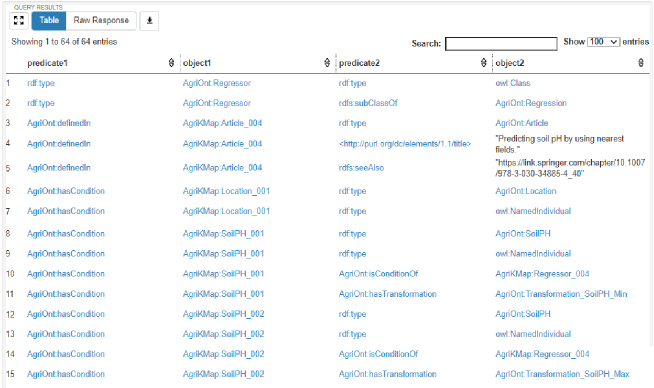654x388 pixels.
Task: Switch to the Table tab
Action: (x=49, y=20)
